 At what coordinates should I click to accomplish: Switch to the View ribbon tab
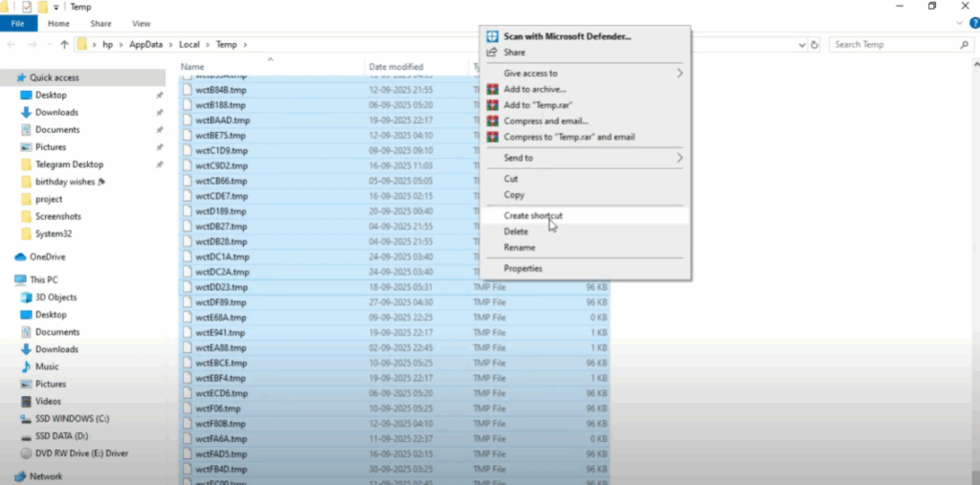pyautogui.click(x=142, y=24)
